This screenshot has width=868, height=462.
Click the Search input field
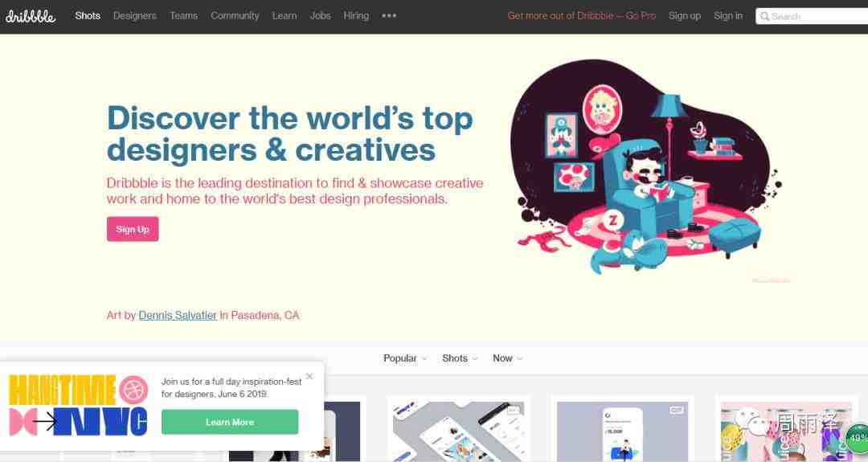812,17
